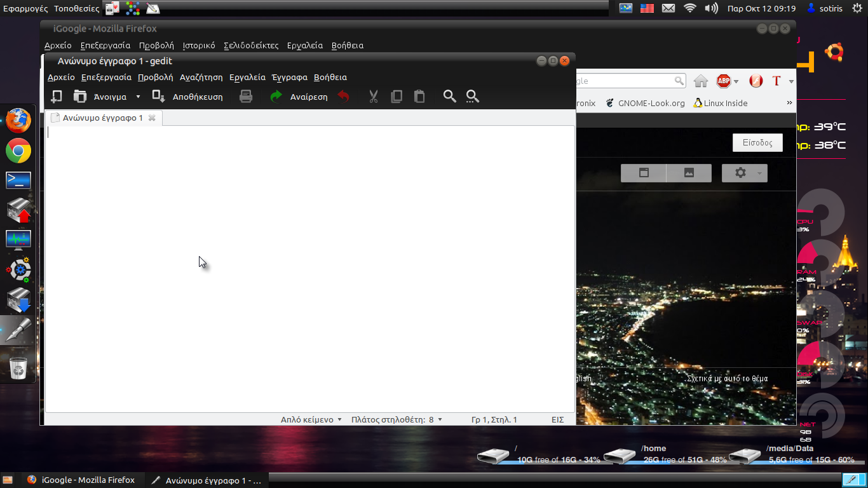Open Find and Replace icon in toolbar
868x488 pixels.
click(x=473, y=97)
